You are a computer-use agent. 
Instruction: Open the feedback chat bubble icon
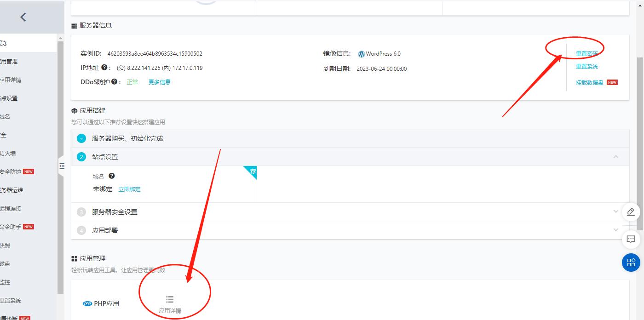click(x=631, y=239)
